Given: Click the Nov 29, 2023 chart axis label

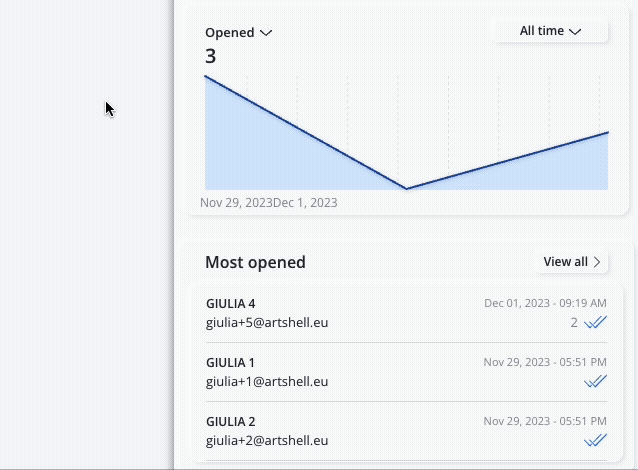Looking at the screenshot, I should (236, 203).
